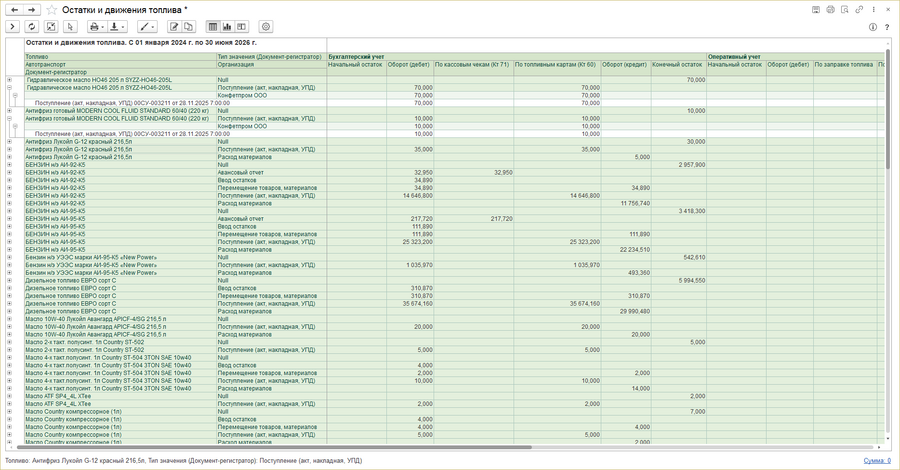
Task: Click the Топливо header cell
Action: [x=120, y=57]
